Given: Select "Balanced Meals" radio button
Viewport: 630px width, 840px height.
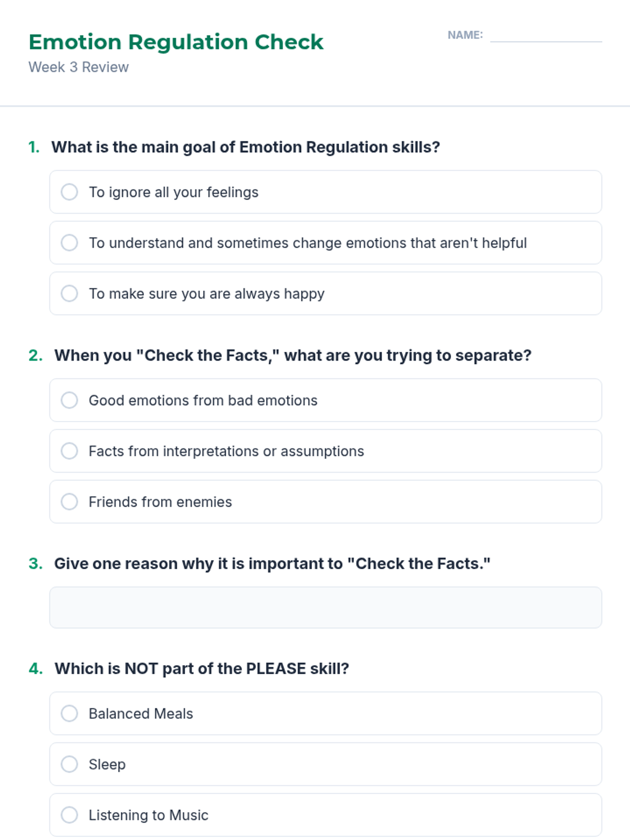Looking at the screenshot, I should point(69,713).
